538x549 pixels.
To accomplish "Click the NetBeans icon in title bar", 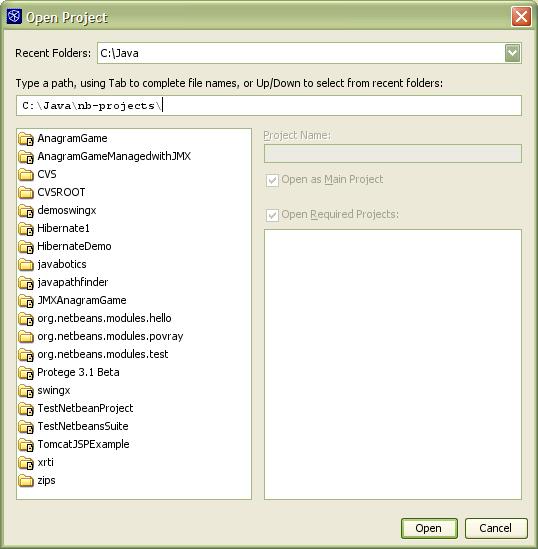I will [14, 16].
